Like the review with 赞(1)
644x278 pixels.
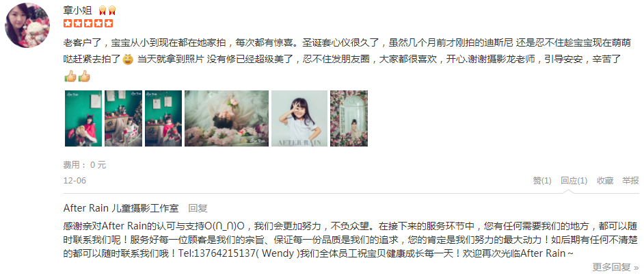[x=542, y=181]
